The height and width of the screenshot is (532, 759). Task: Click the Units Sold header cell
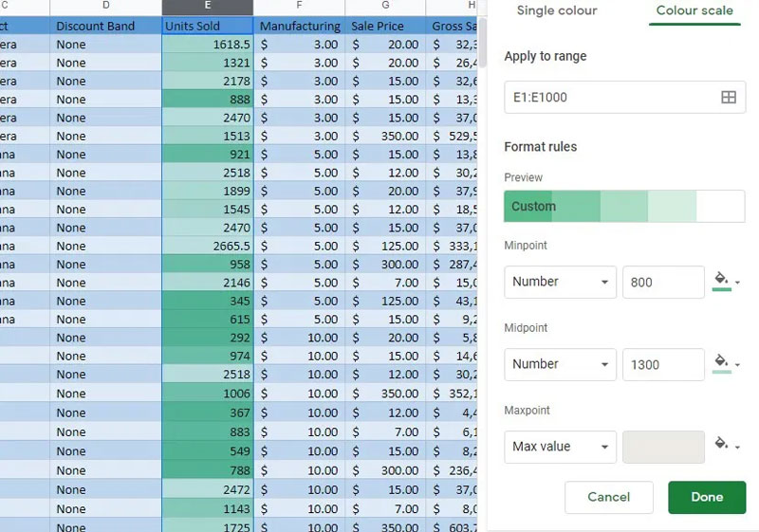point(207,26)
